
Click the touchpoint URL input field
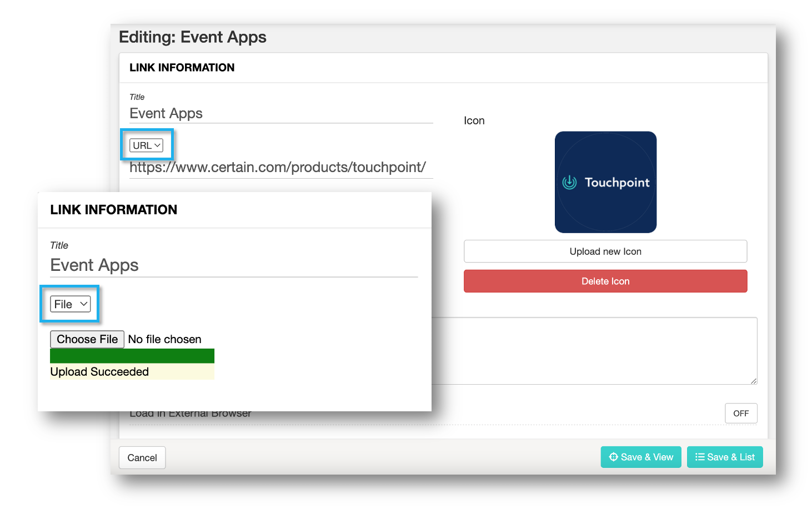281,168
